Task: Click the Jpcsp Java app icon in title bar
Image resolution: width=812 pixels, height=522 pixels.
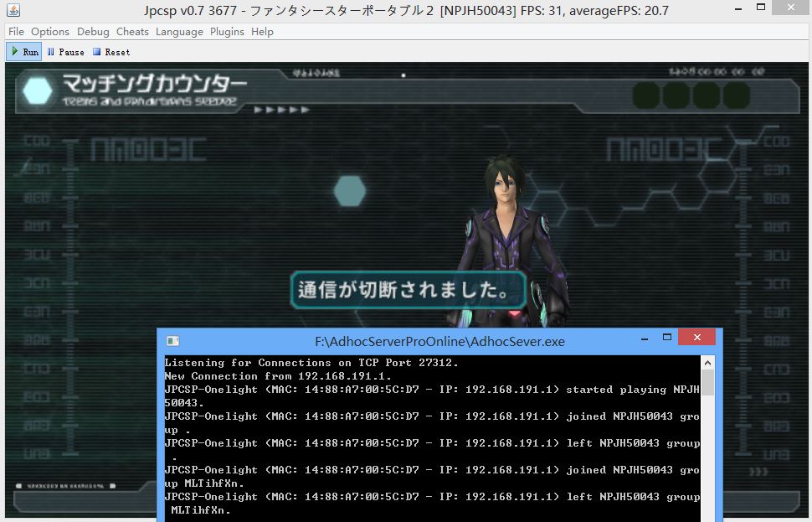Action: click(13, 10)
